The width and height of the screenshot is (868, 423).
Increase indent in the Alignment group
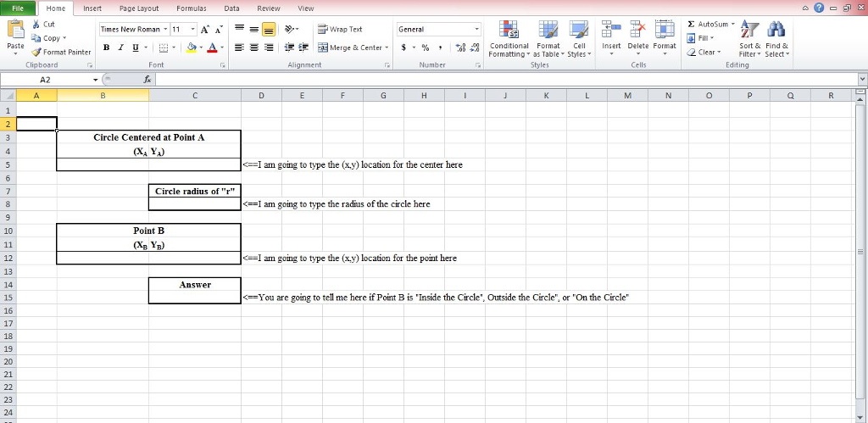(x=303, y=47)
